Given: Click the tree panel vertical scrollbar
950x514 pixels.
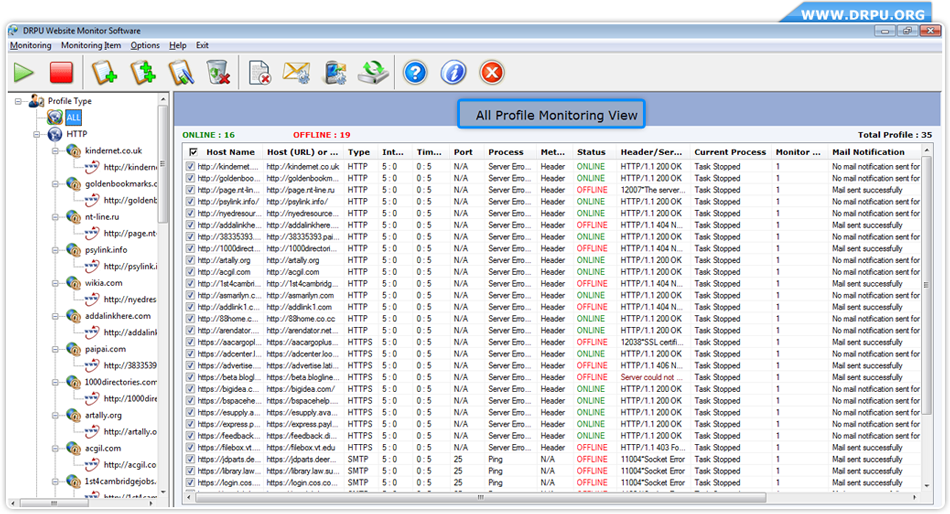Looking at the screenshot, I should coord(163,164).
